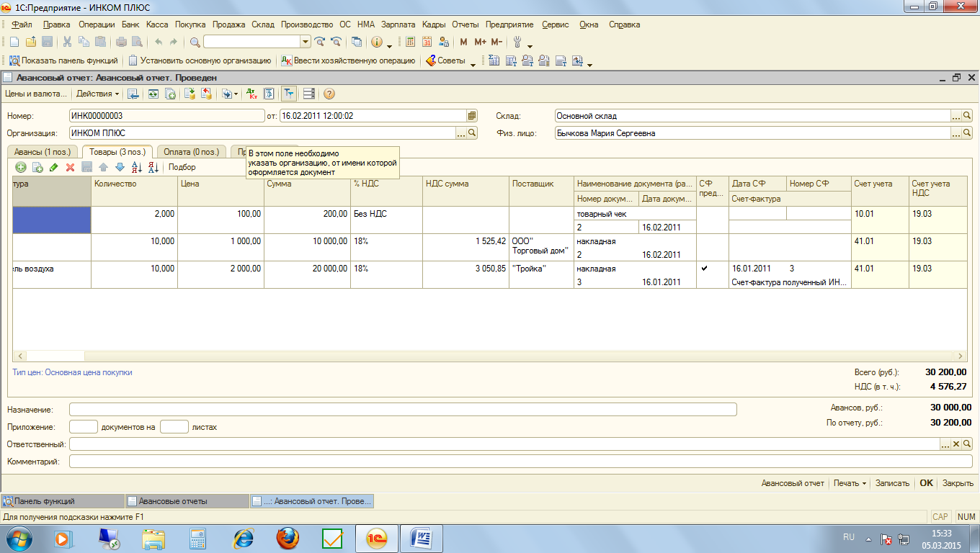Click Установить основную организацию button
The width and height of the screenshot is (980, 553).
tap(200, 60)
